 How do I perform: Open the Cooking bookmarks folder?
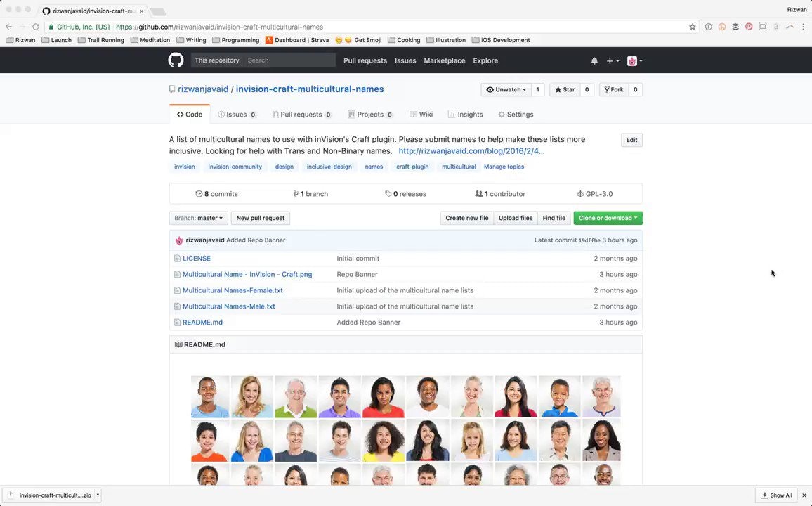(404, 40)
